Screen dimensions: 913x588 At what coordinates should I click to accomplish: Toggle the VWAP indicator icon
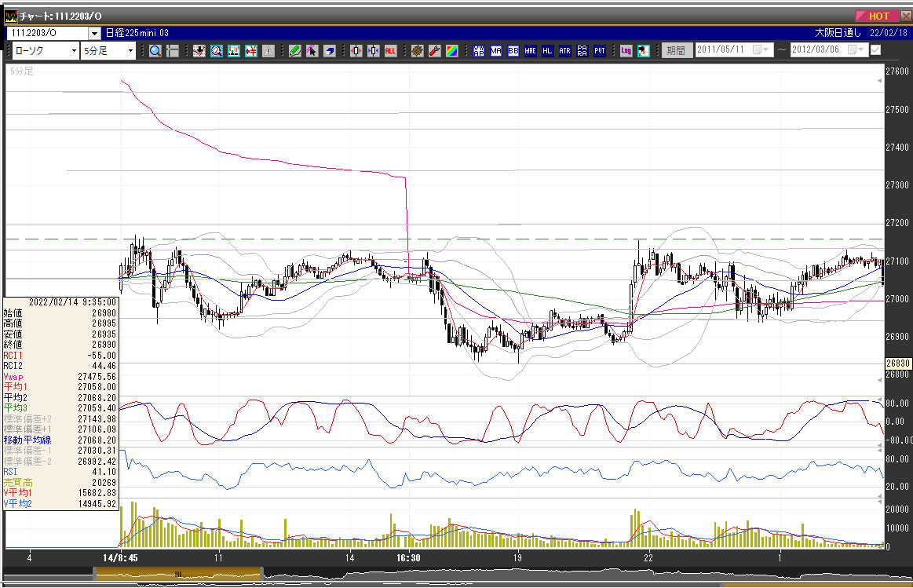[479, 51]
